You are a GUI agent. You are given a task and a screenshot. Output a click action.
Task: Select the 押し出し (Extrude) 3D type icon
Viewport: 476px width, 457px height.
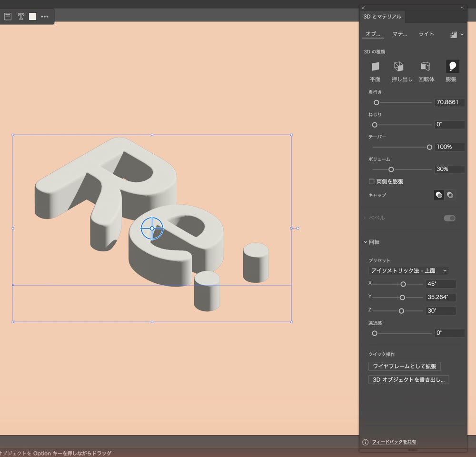398,67
